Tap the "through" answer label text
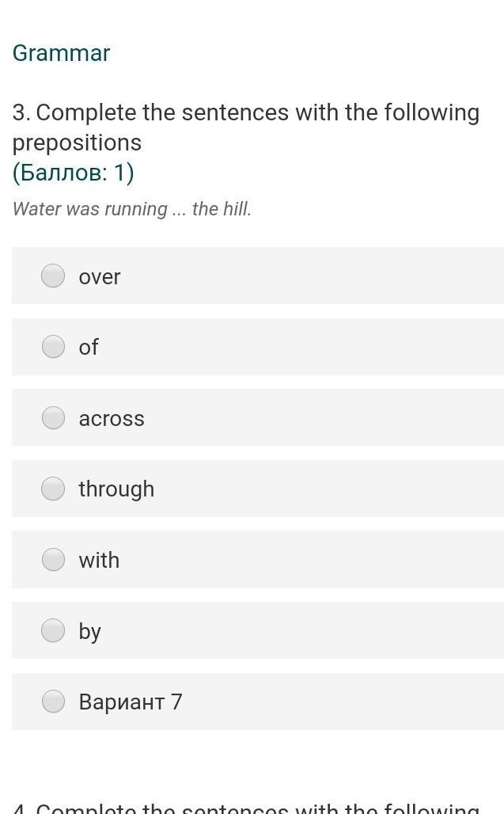The height and width of the screenshot is (814, 504). [x=116, y=489]
